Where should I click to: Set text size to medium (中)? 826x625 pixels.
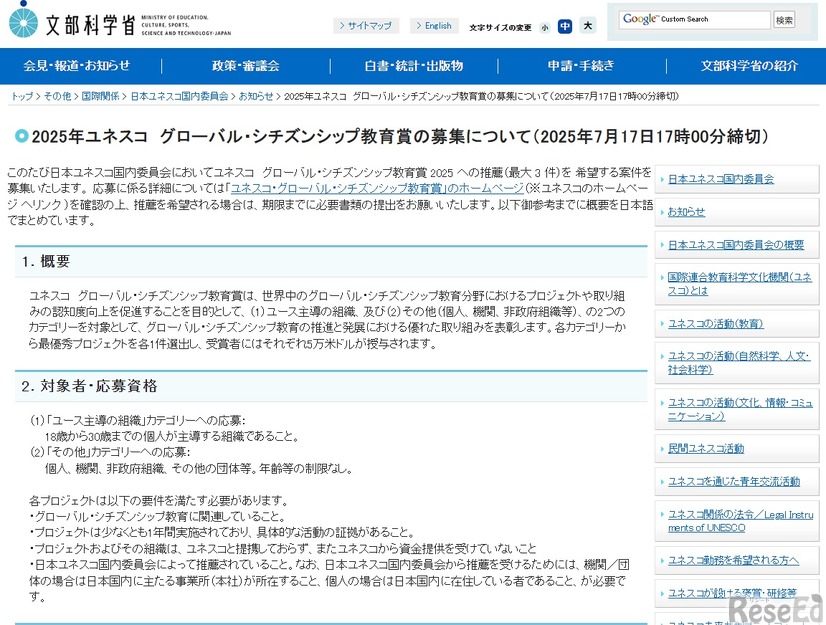(x=565, y=26)
